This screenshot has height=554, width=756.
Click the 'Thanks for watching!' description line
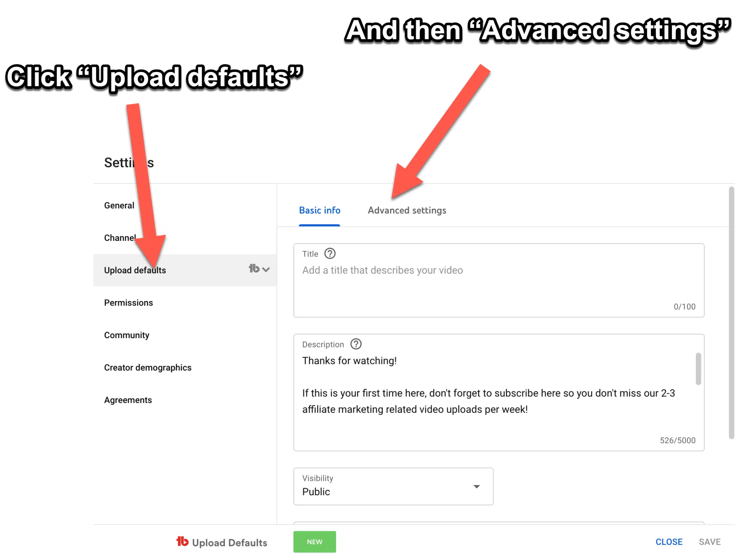tap(349, 361)
